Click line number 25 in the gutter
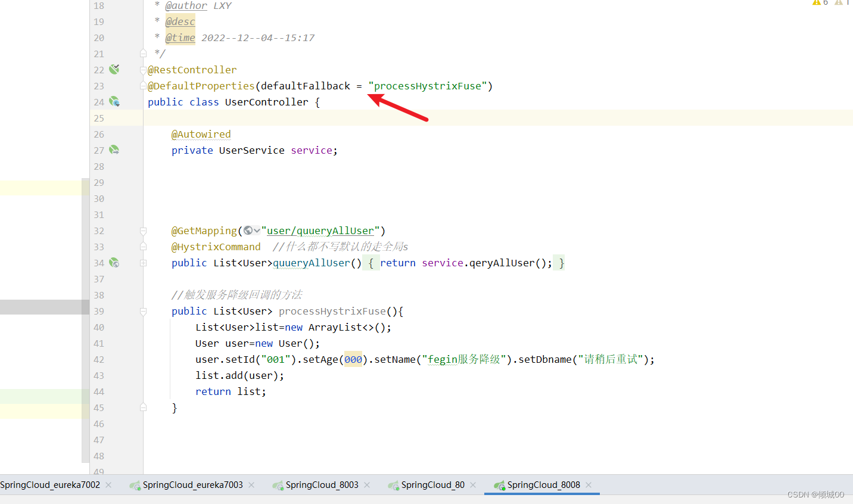This screenshot has width=853, height=504. pos(99,118)
